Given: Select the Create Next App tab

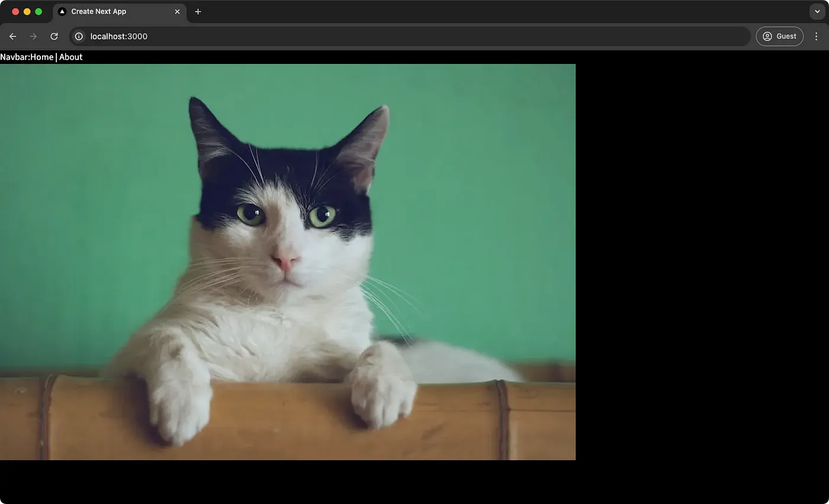Looking at the screenshot, I should click(113, 11).
